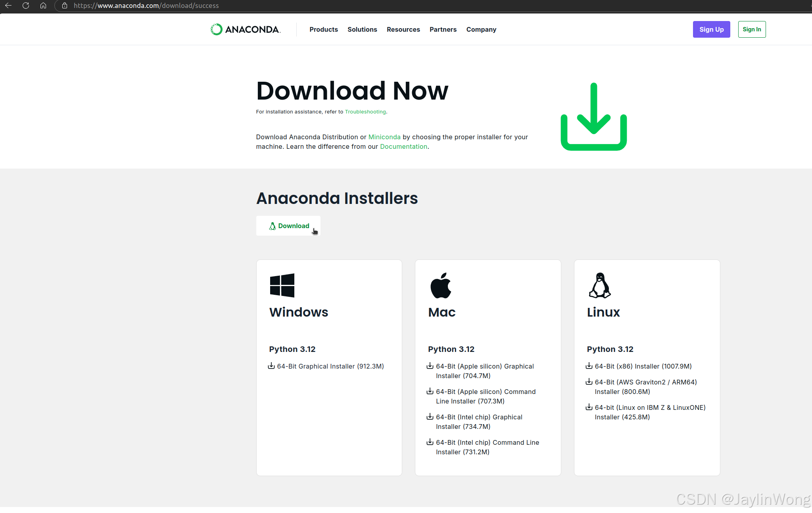Screen dimensions: 812x513
Task: Click the green Download button with the penguin icon
Action: (288, 226)
